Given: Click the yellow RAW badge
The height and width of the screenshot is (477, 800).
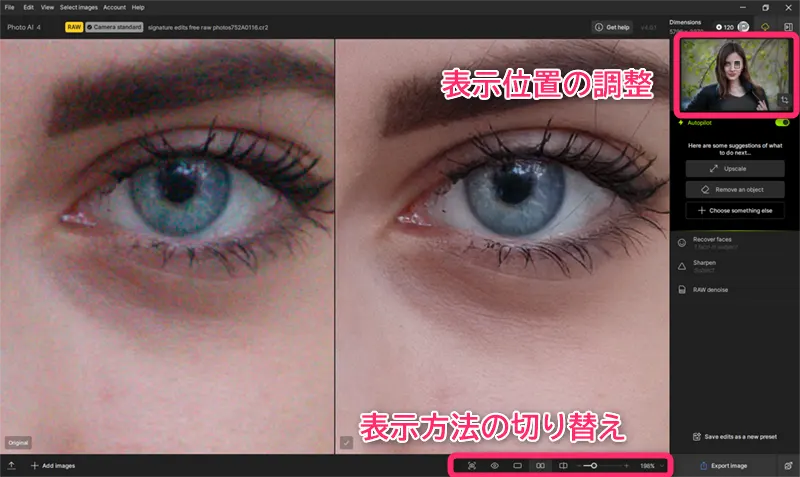Looking at the screenshot, I should click(74, 27).
